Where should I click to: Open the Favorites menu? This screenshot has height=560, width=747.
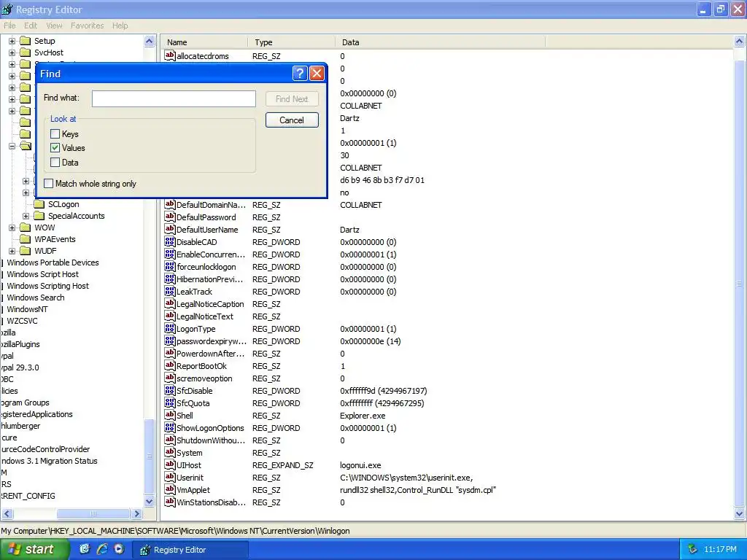coord(88,26)
